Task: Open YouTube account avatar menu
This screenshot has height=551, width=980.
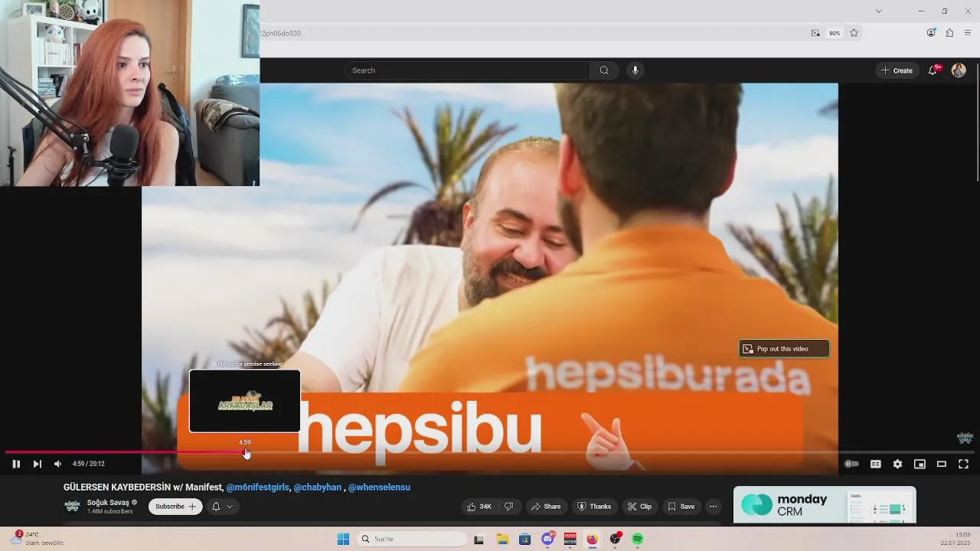Action: point(959,70)
